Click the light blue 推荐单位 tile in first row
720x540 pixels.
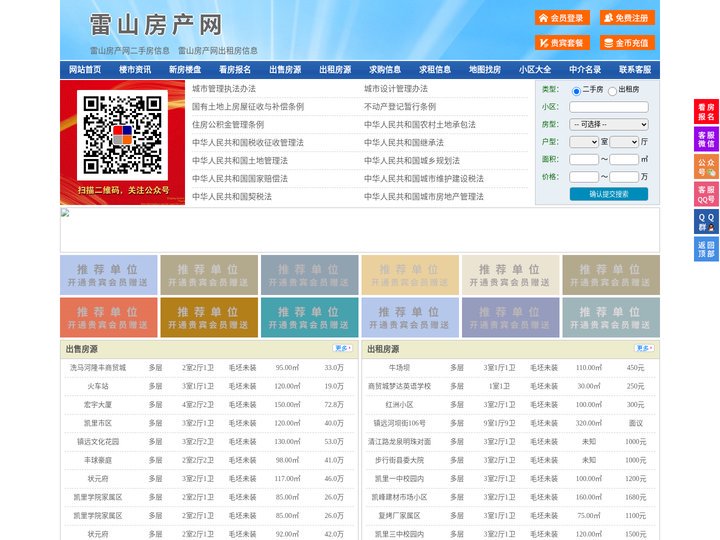pos(109,275)
